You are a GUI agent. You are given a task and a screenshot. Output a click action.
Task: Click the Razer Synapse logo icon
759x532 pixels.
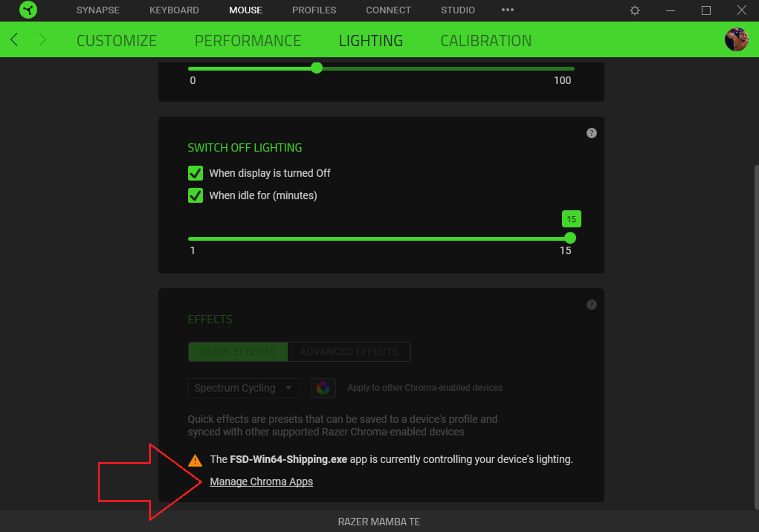click(x=28, y=10)
